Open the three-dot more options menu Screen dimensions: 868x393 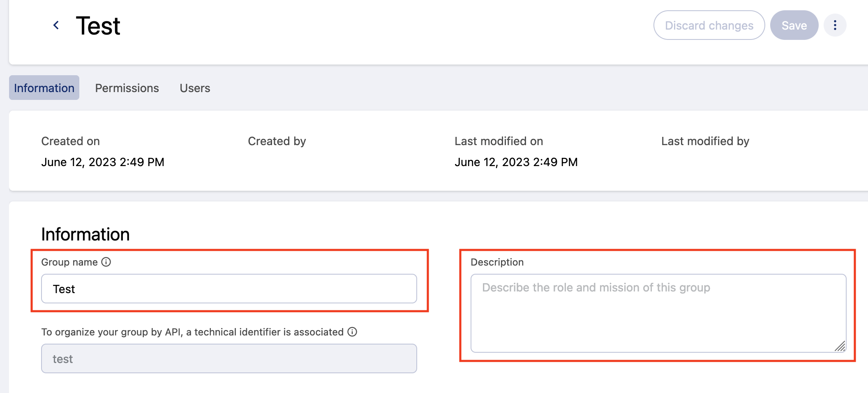pyautogui.click(x=835, y=25)
